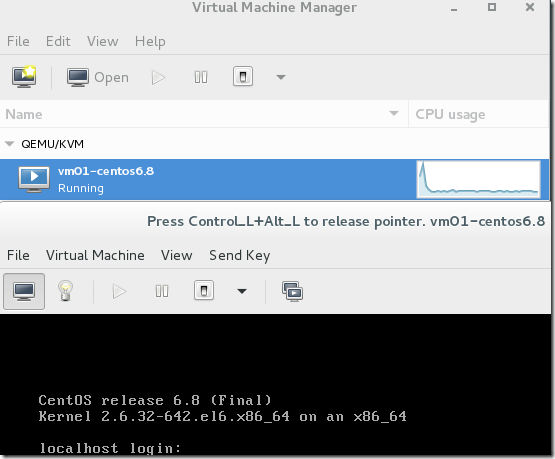The height and width of the screenshot is (459, 555).
Task: Click console window power shutdown icon
Action: [x=204, y=291]
